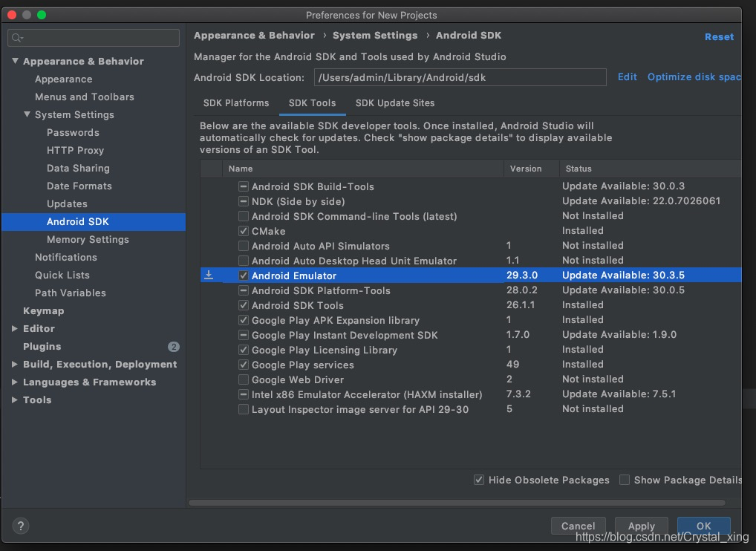
Task: Disable Hide Obsolete Packages
Action: (x=479, y=480)
